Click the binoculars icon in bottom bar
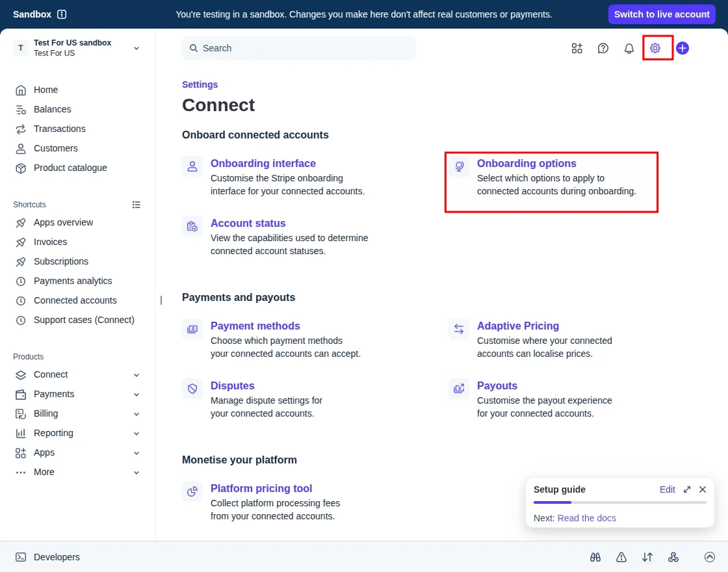 point(595,557)
